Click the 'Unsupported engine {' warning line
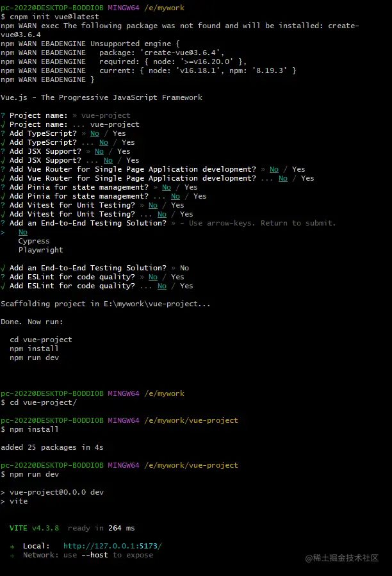Viewport: 392px width, 576px height. click(x=90, y=44)
